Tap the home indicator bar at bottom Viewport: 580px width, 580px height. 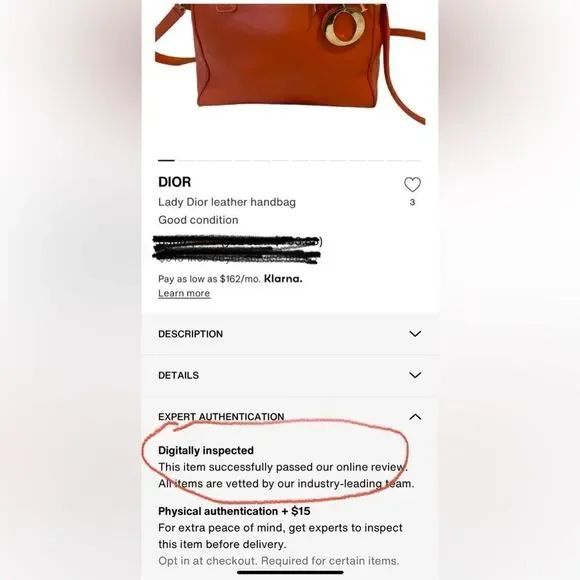tap(290, 572)
